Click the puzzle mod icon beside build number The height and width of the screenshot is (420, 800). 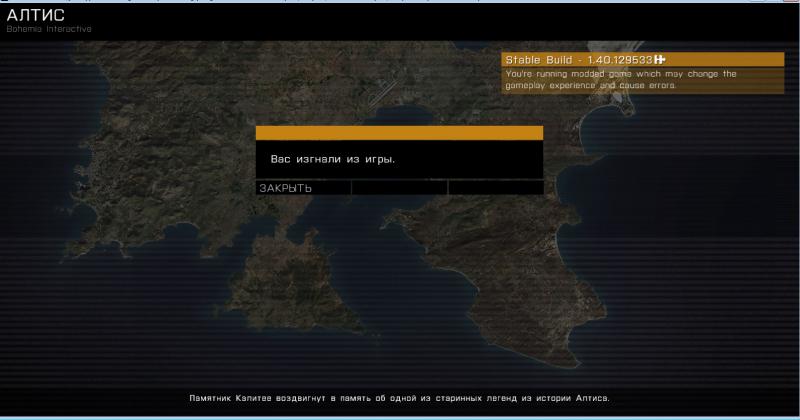660,60
